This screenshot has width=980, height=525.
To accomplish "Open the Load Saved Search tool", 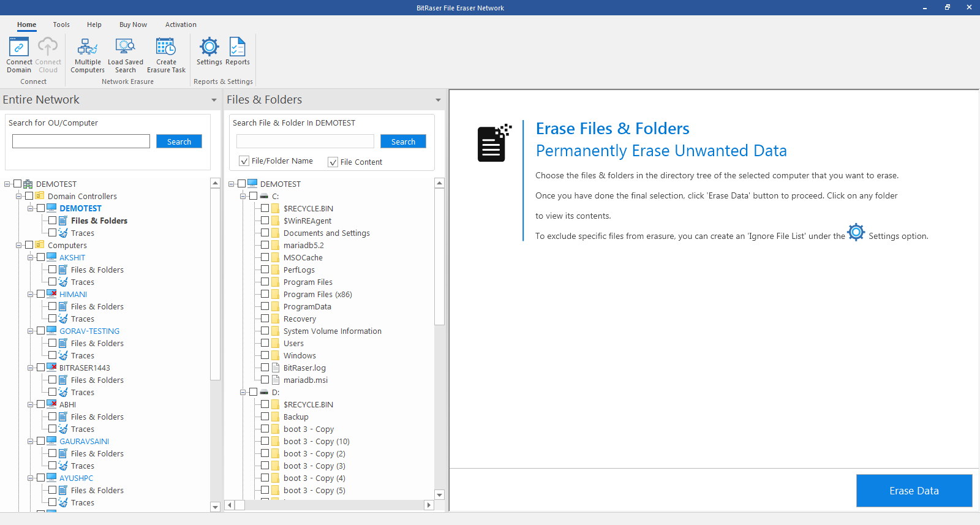I will (x=126, y=47).
